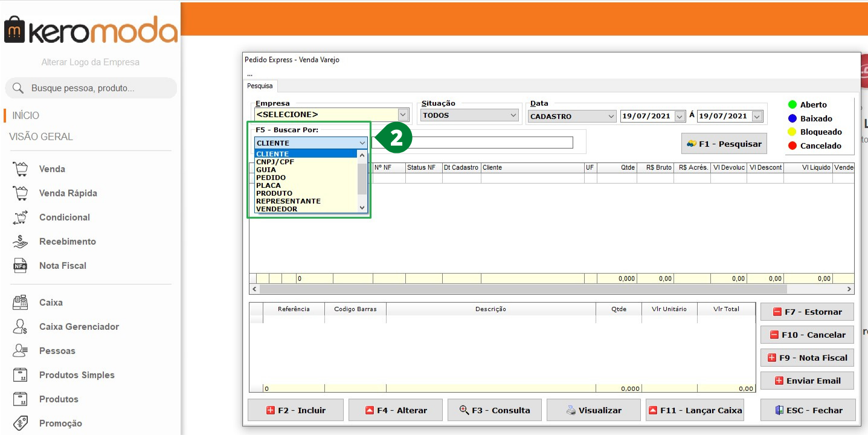This screenshot has width=868, height=435.
Task: Click the Visualizar printer button
Action: point(594,410)
